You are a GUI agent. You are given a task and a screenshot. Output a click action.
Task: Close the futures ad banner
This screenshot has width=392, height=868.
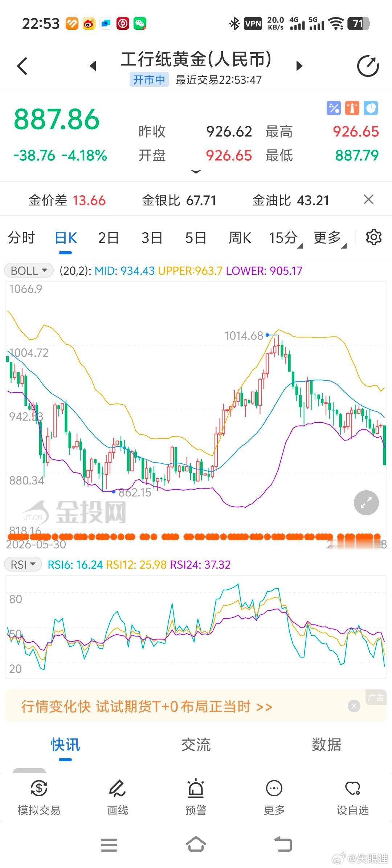[x=354, y=706]
